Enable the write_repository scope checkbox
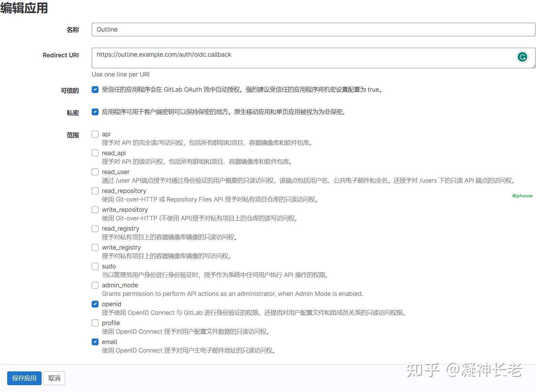 tap(95, 210)
